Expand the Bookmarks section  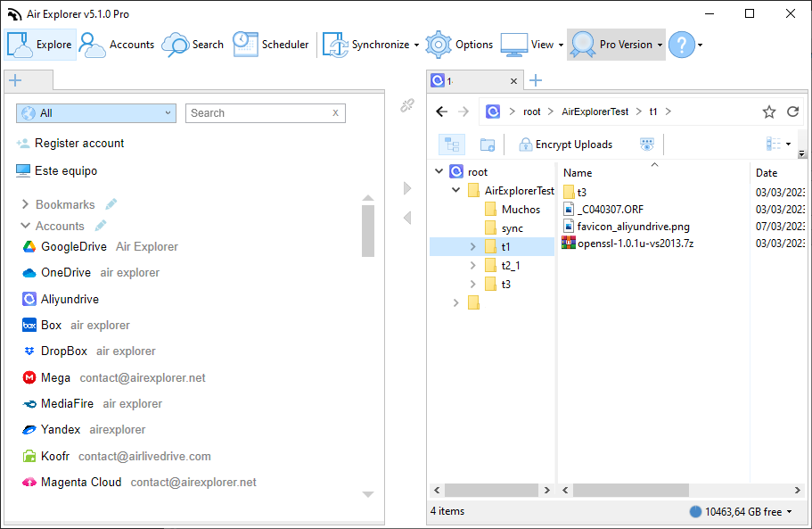tap(25, 204)
